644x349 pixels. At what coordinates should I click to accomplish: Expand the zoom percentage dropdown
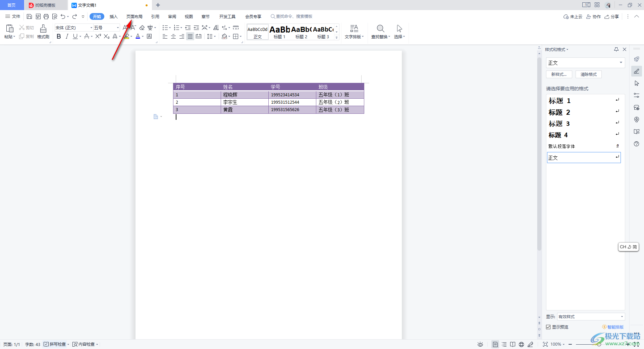[564, 344]
